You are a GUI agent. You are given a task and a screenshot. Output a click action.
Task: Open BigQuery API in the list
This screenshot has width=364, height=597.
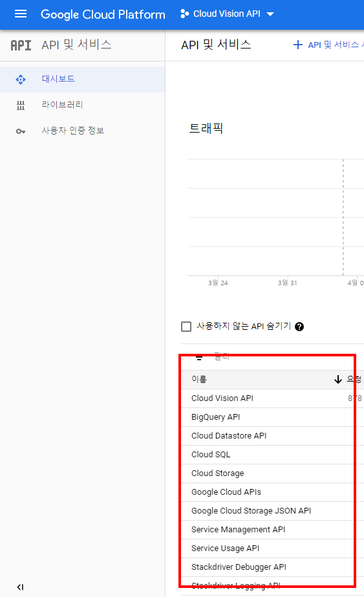tap(215, 417)
